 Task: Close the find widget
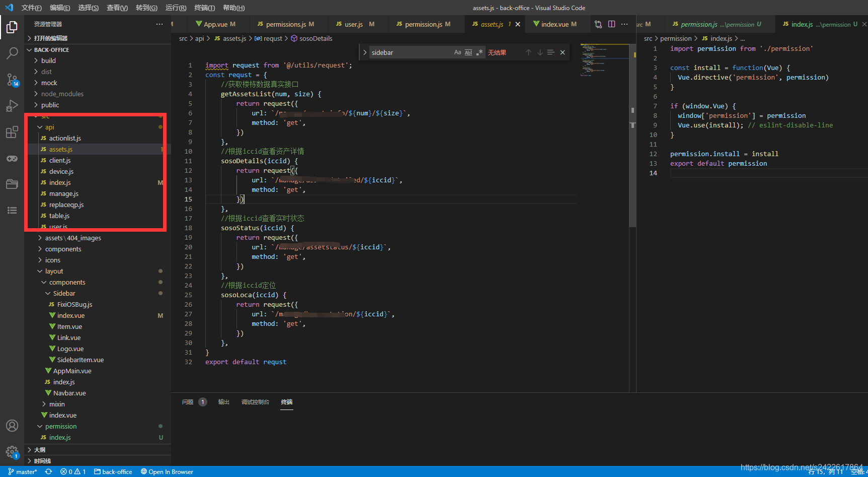tap(563, 52)
